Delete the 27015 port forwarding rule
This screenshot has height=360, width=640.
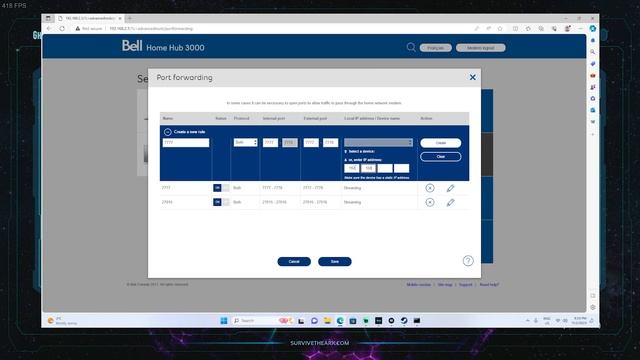430,202
